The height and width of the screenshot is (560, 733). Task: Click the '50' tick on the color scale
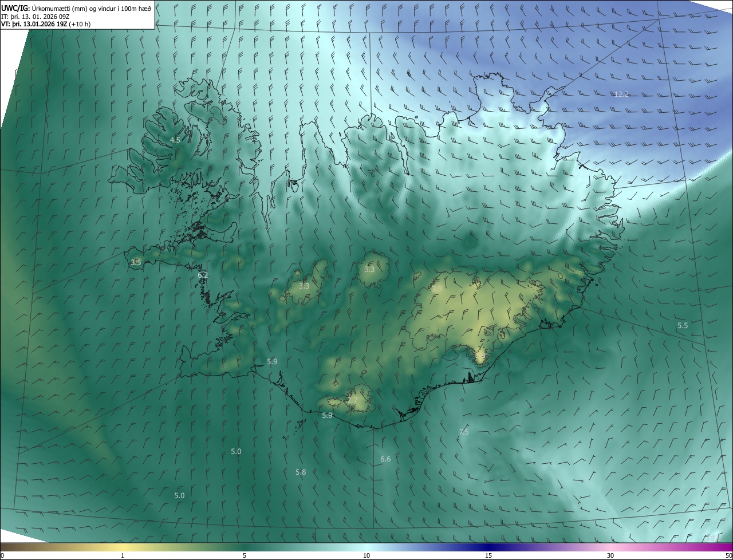point(728,555)
